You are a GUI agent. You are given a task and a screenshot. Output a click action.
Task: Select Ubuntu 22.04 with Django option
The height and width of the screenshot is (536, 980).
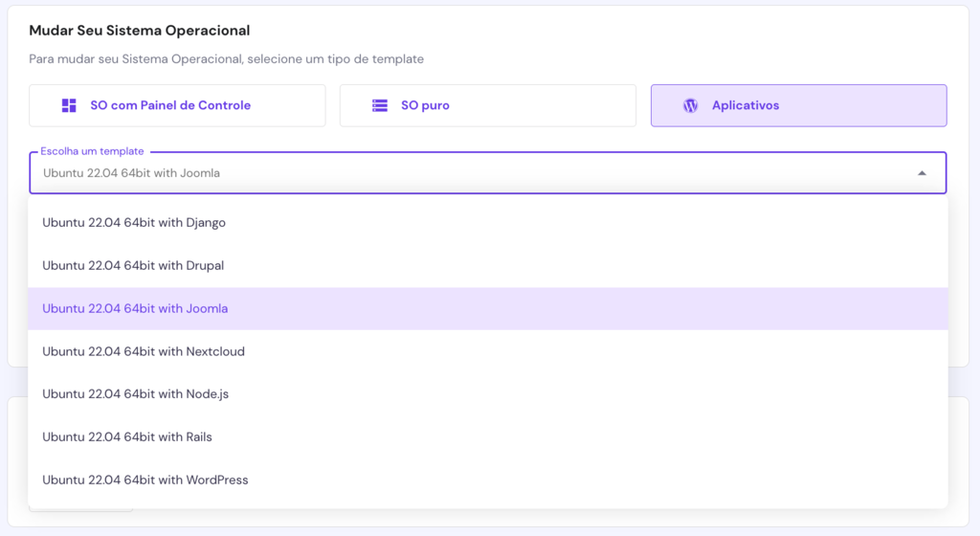(x=134, y=222)
